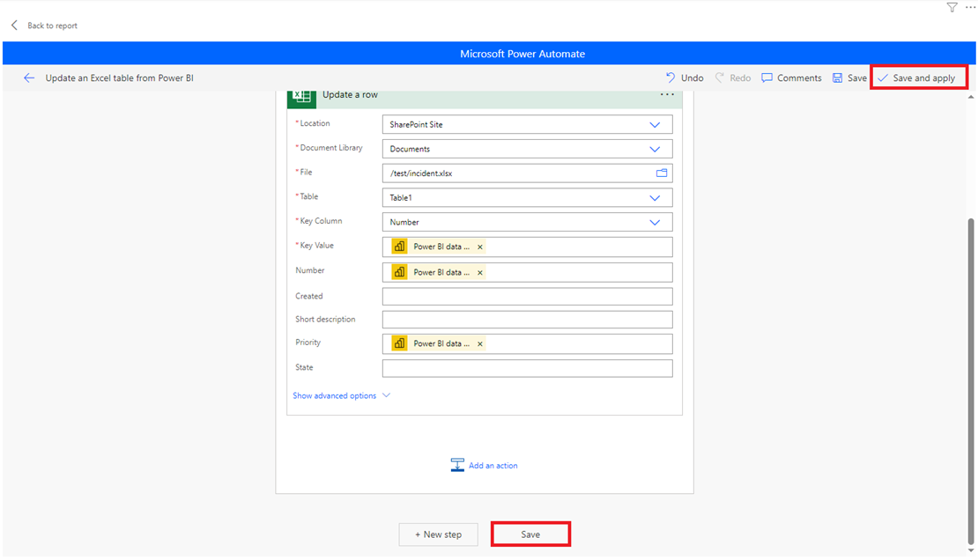Click the Save disk icon in toolbar
Image resolution: width=978 pixels, height=560 pixels.
838,78
